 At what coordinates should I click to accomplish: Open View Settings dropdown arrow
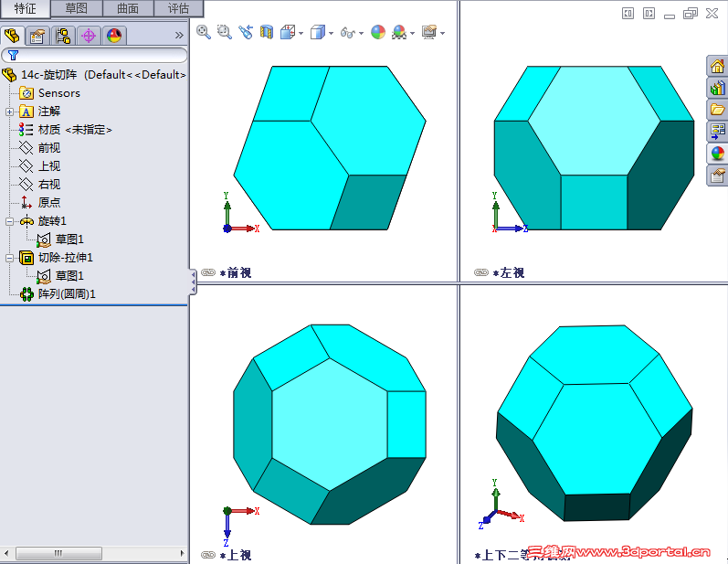(x=442, y=33)
